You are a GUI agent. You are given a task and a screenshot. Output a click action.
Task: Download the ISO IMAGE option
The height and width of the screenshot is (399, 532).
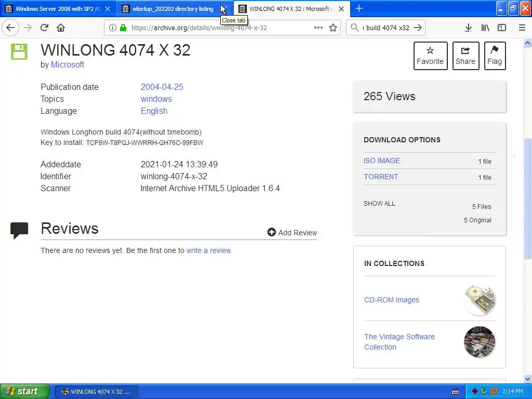point(381,161)
